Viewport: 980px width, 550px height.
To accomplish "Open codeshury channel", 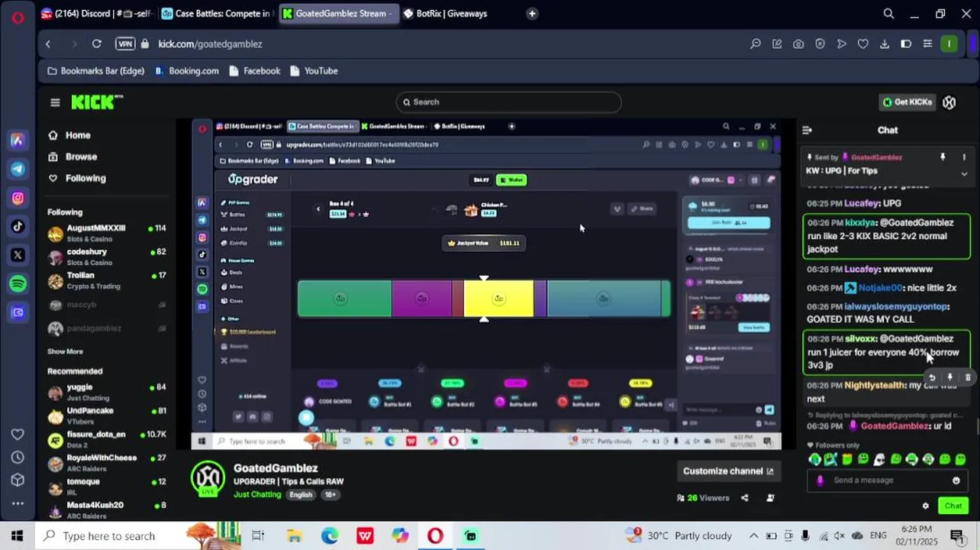I will pyautogui.click(x=107, y=257).
